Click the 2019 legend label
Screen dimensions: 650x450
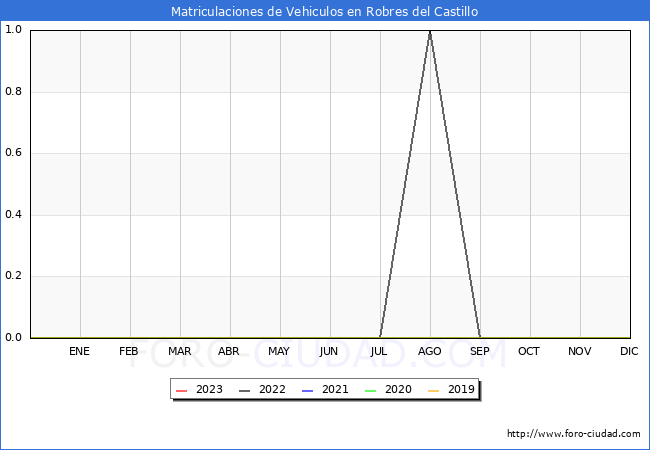[461, 390]
